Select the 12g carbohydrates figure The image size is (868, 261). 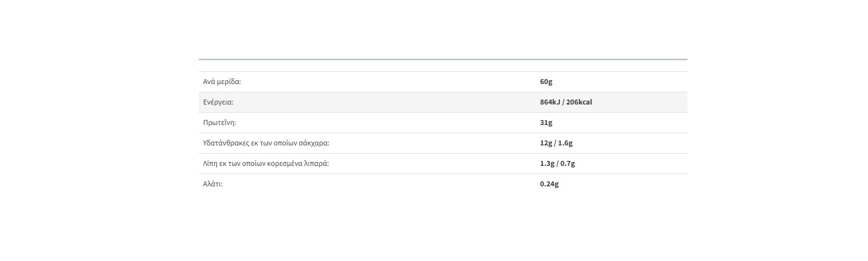pyautogui.click(x=546, y=143)
